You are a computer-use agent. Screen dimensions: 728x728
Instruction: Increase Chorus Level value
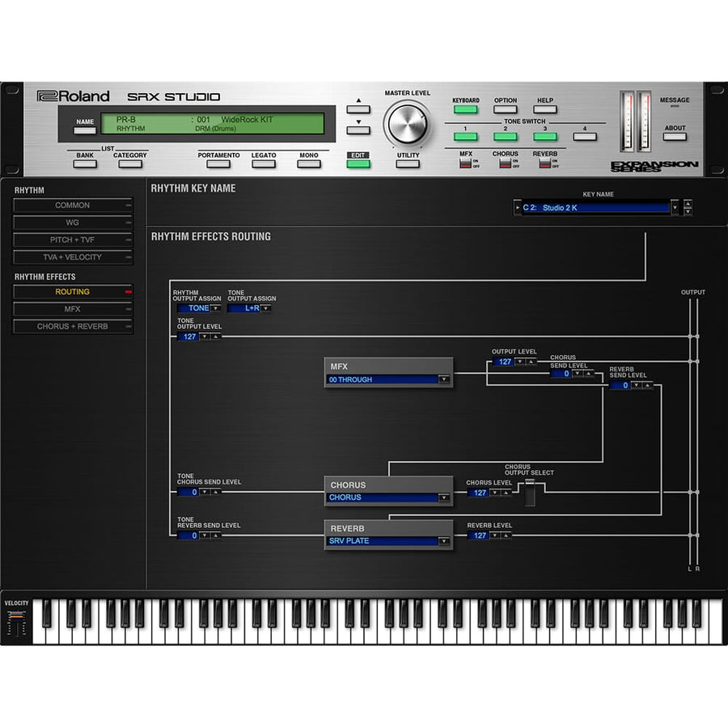coord(506,492)
